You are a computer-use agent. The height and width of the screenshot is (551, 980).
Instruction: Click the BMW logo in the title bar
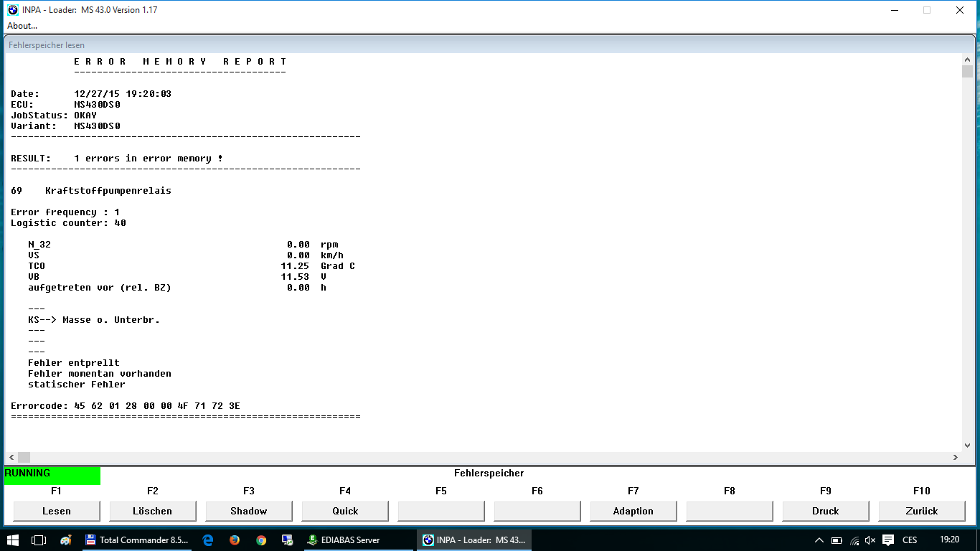[13, 10]
